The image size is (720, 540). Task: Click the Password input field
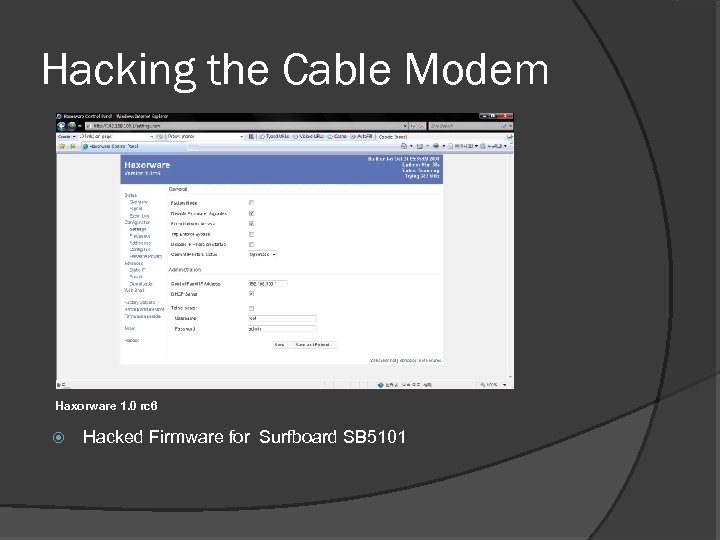282,329
